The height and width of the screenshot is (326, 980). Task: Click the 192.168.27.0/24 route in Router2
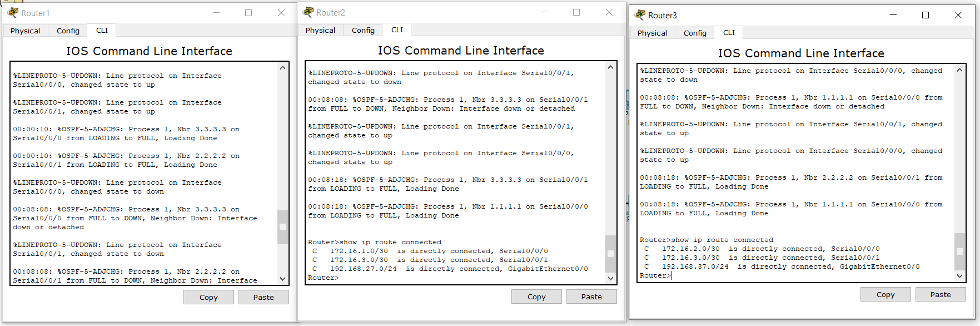point(450,269)
